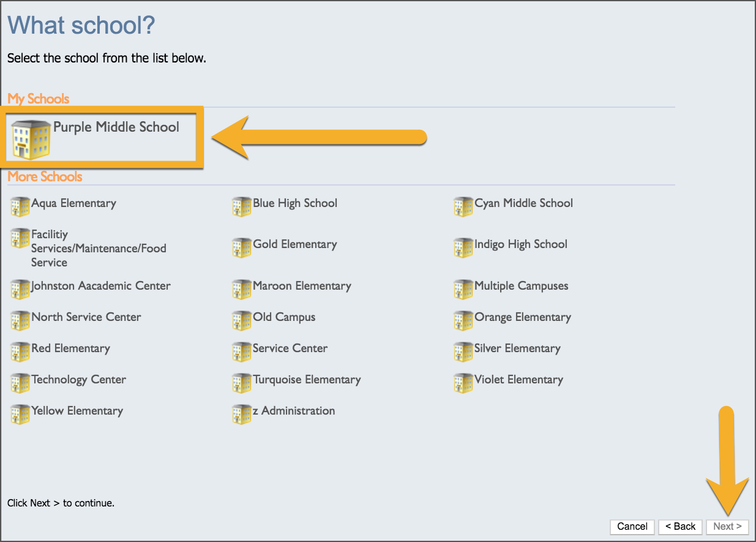Click the Johnston Aacademic Center building icon

pyautogui.click(x=20, y=289)
